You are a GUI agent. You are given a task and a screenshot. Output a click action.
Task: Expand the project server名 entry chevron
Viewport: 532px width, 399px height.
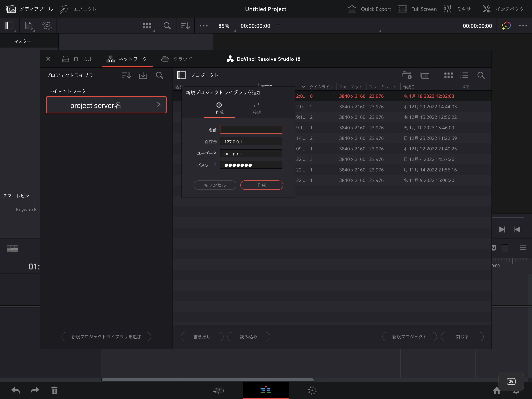[x=159, y=104]
